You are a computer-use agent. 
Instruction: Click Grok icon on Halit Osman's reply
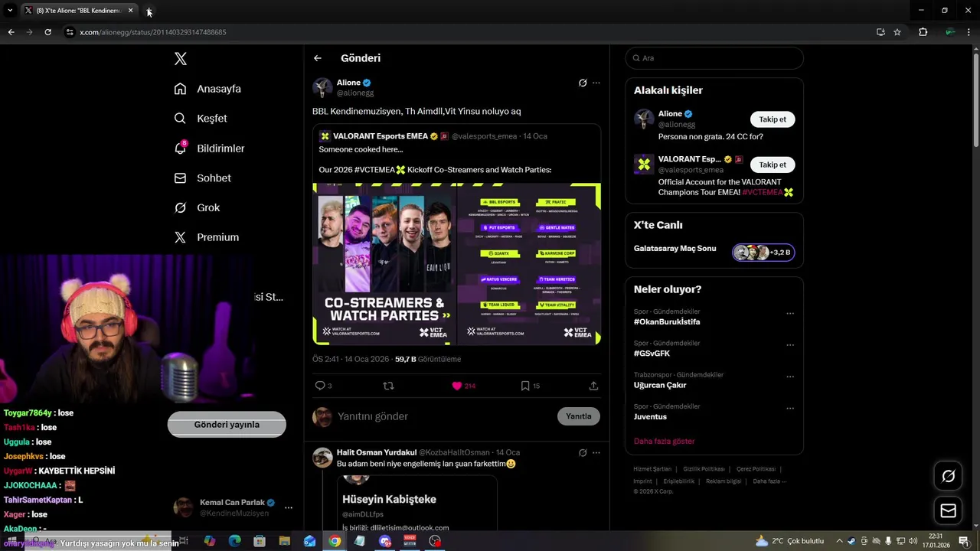(x=583, y=452)
